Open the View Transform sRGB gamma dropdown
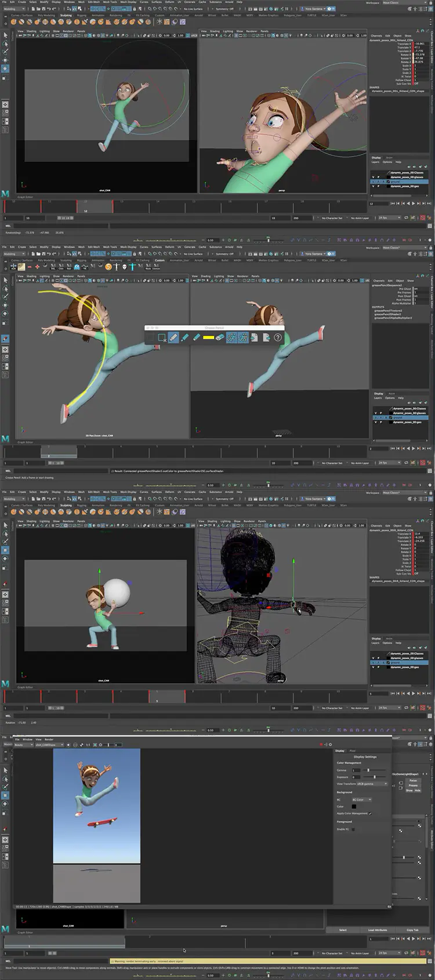This screenshot has height=980, width=435. (x=372, y=784)
